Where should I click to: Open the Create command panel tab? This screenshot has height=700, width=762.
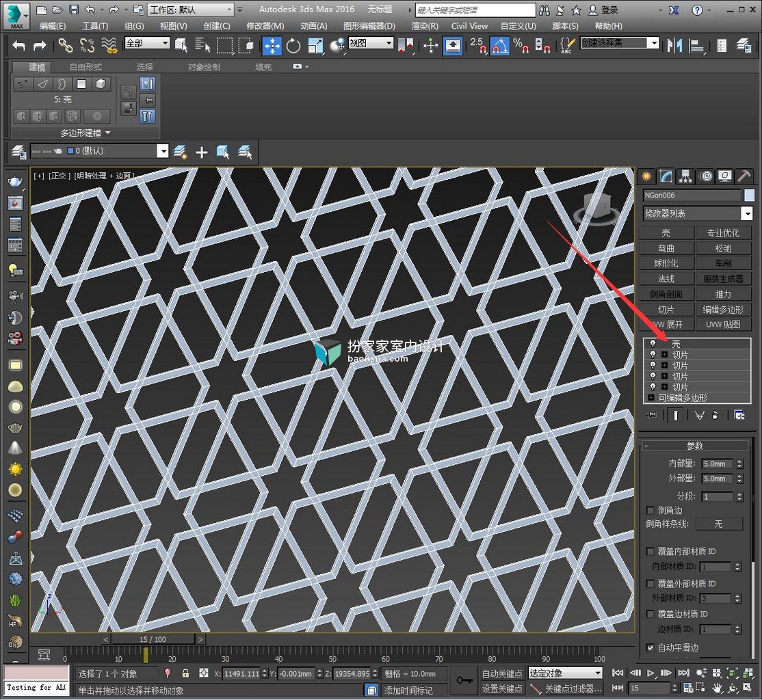(646, 176)
